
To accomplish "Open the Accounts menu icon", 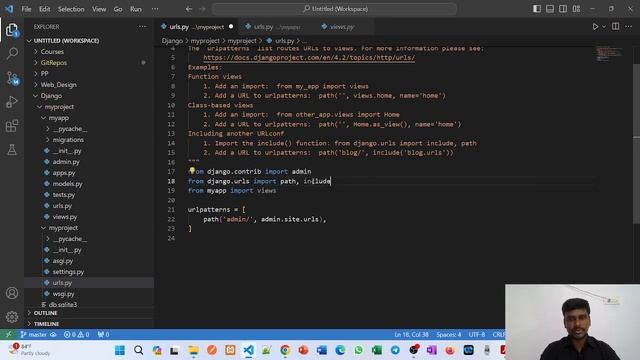I will pos(12,293).
